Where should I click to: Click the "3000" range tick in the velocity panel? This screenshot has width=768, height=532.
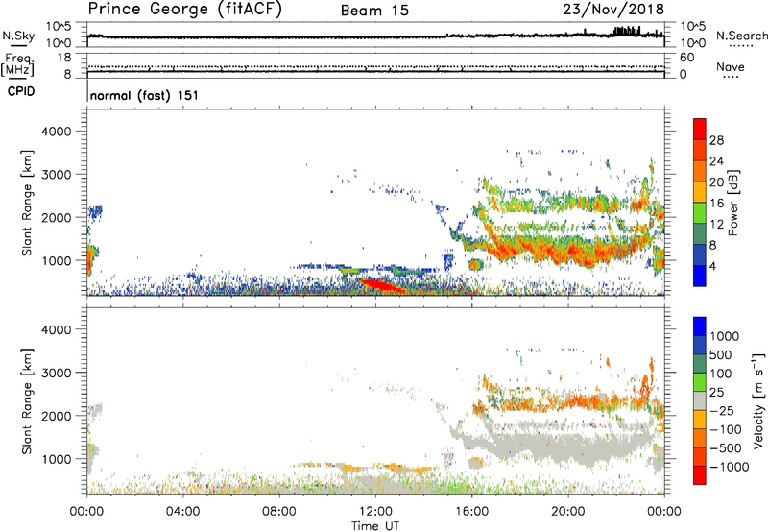[x=56, y=373]
